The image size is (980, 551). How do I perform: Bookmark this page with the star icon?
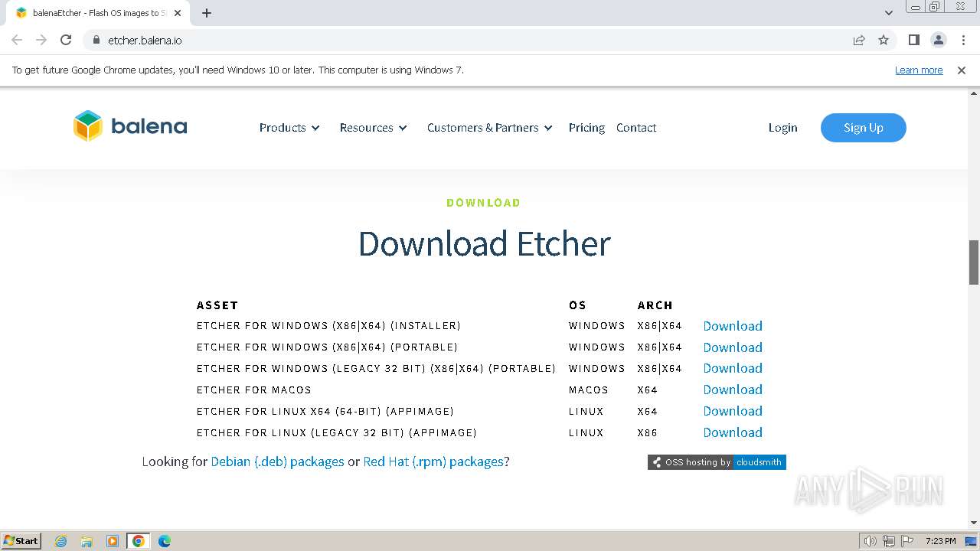[x=884, y=40]
